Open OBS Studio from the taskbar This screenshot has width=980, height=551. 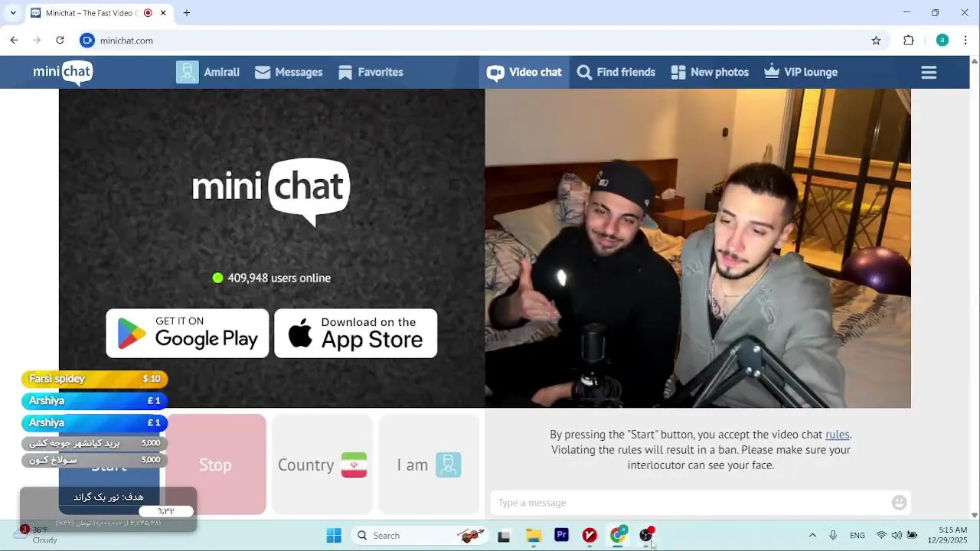pos(646,536)
